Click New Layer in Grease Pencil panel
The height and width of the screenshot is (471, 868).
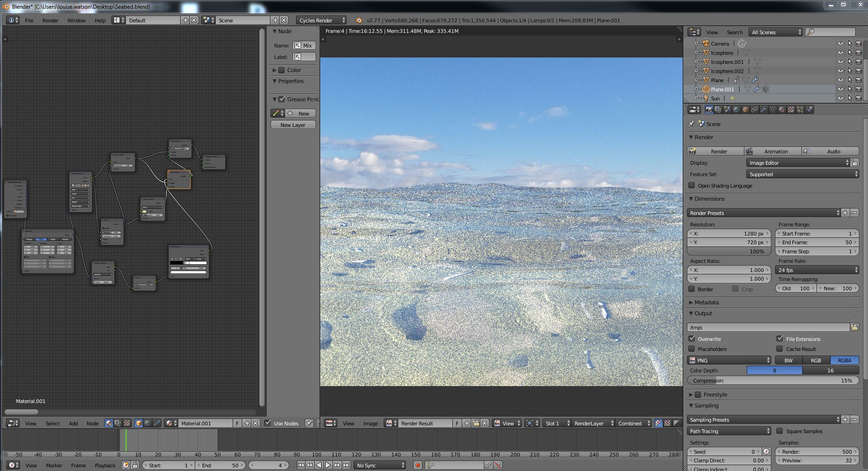(x=293, y=125)
